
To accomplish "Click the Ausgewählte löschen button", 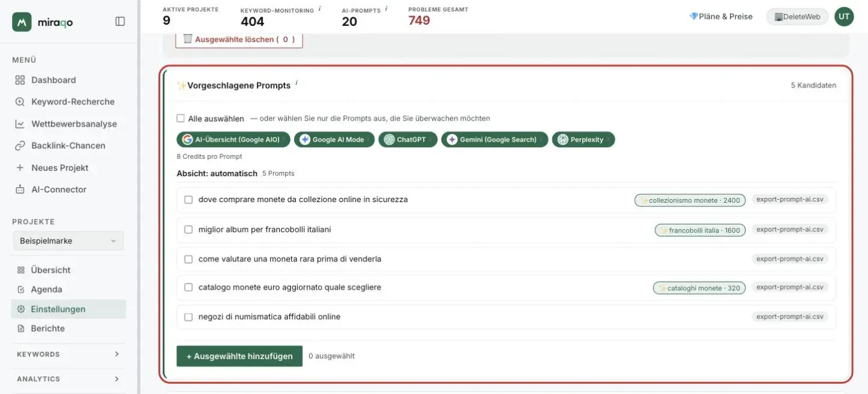I will click(239, 39).
